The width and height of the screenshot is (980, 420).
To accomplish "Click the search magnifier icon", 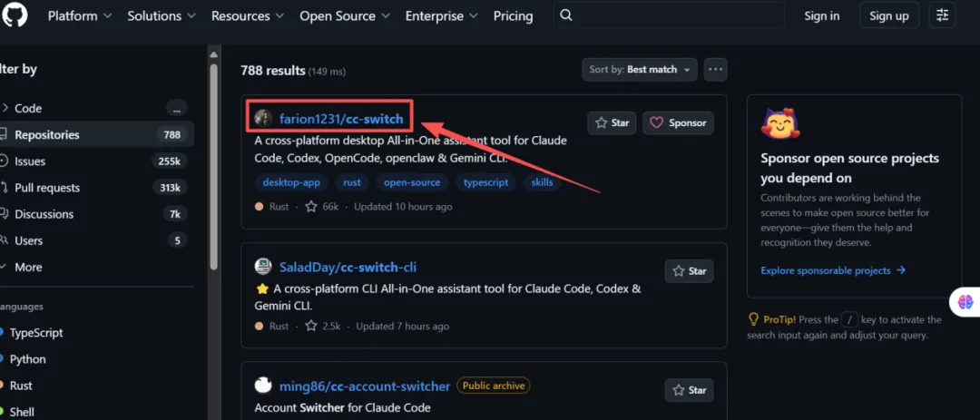I will [x=566, y=15].
